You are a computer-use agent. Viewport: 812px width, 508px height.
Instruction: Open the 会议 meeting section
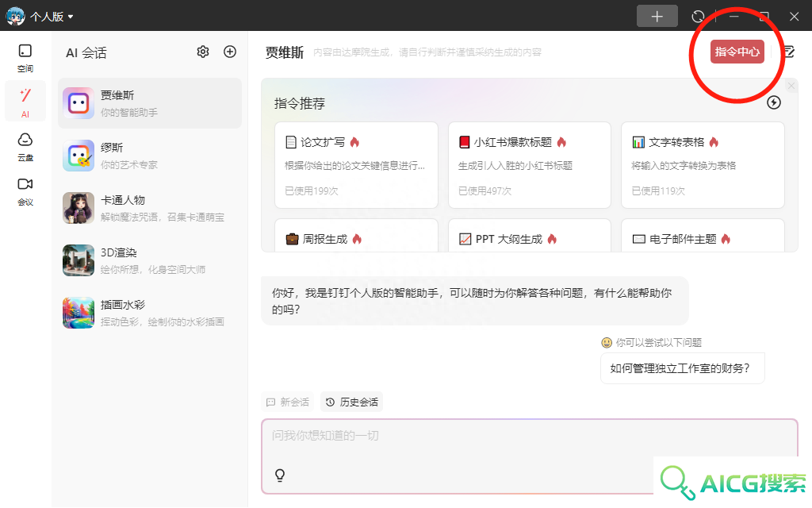point(25,192)
